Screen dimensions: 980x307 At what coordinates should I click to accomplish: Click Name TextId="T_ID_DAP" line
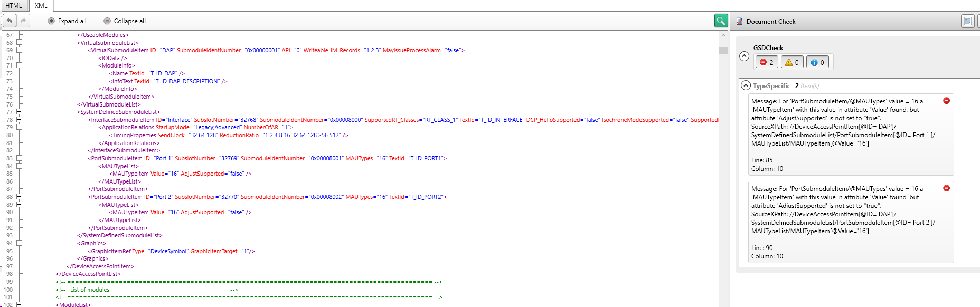point(147,73)
